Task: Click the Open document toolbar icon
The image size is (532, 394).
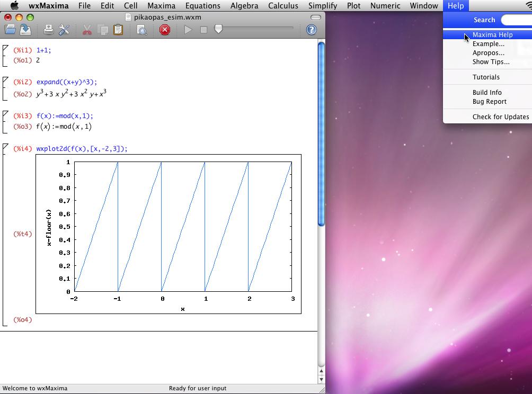Action: [10, 30]
